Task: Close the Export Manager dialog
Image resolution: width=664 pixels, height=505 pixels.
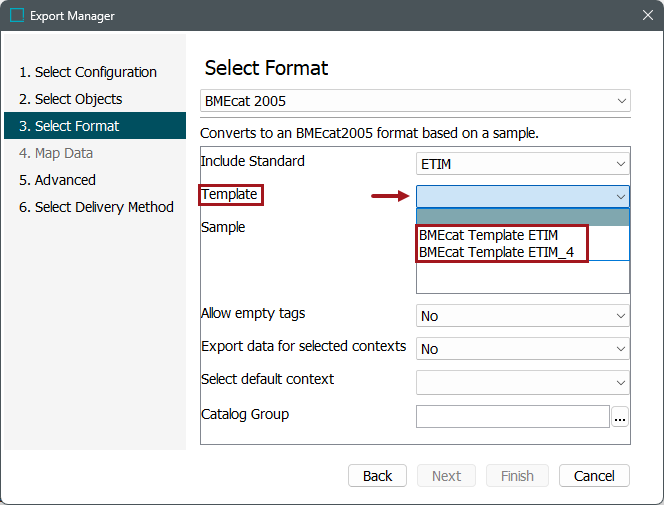Action: [x=647, y=16]
